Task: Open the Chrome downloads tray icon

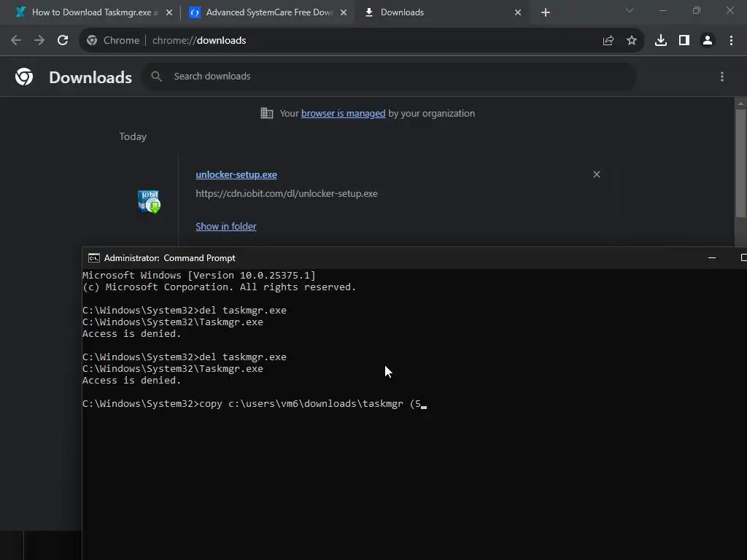Action: (x=661, y=41)
